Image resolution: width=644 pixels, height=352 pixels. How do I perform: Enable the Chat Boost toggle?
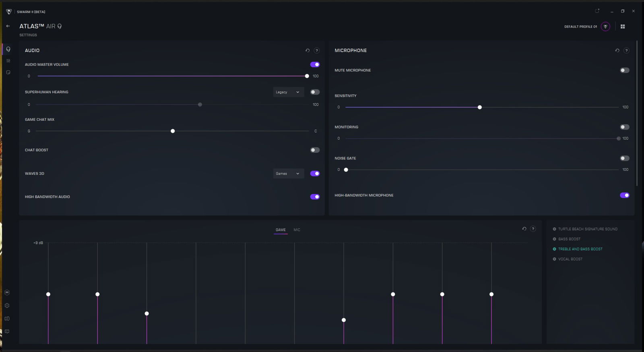(315, 150)
